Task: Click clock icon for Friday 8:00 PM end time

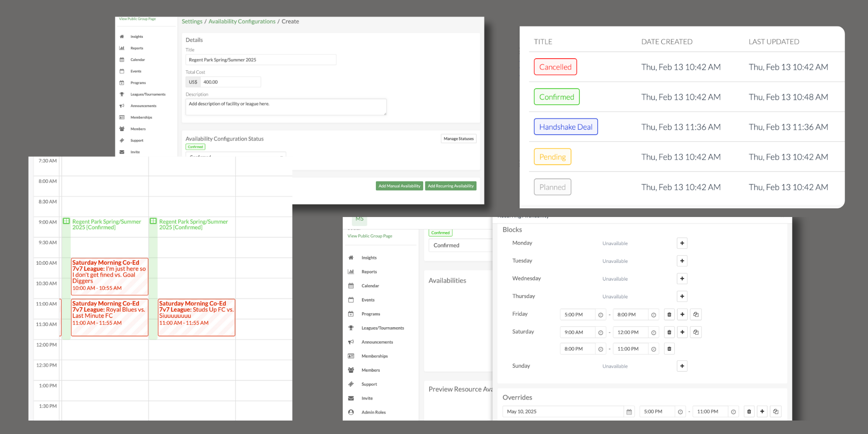Action: point(654,315)
